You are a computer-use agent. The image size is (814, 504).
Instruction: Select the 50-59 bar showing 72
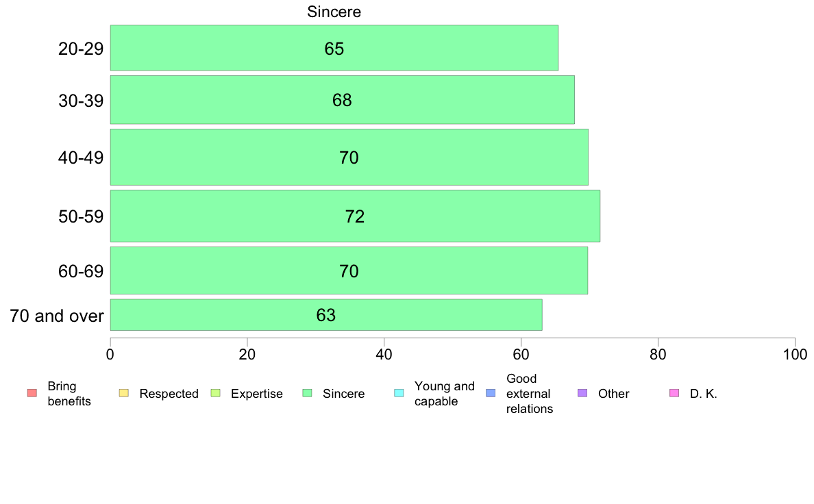click(x=355, y=216)
